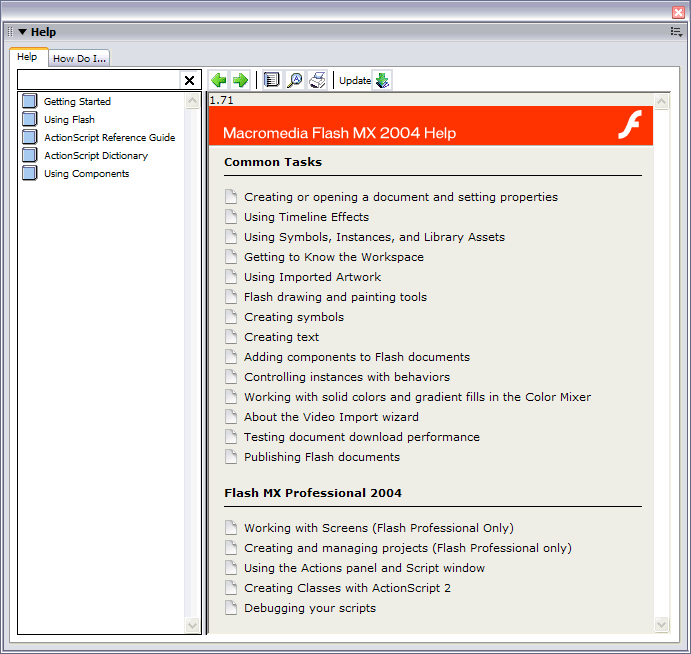The image size is (691, 654).
Task: Go forward with the green right arrow
Action: coord(240,80)
